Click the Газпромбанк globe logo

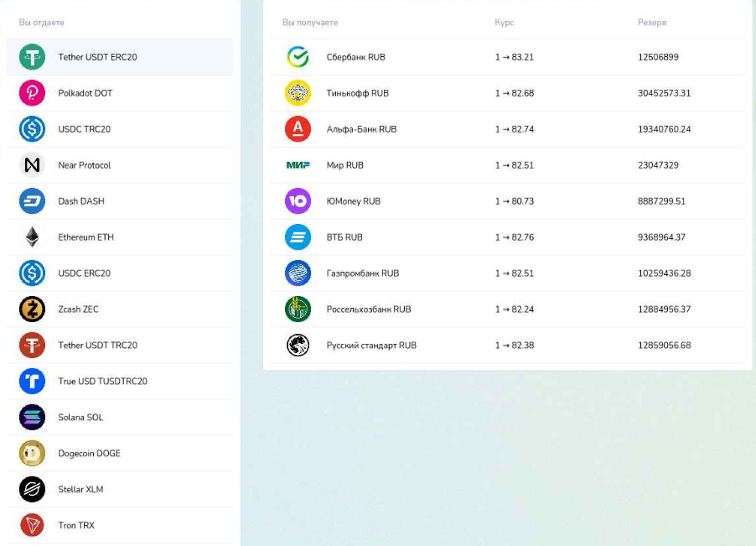point(298,273)
